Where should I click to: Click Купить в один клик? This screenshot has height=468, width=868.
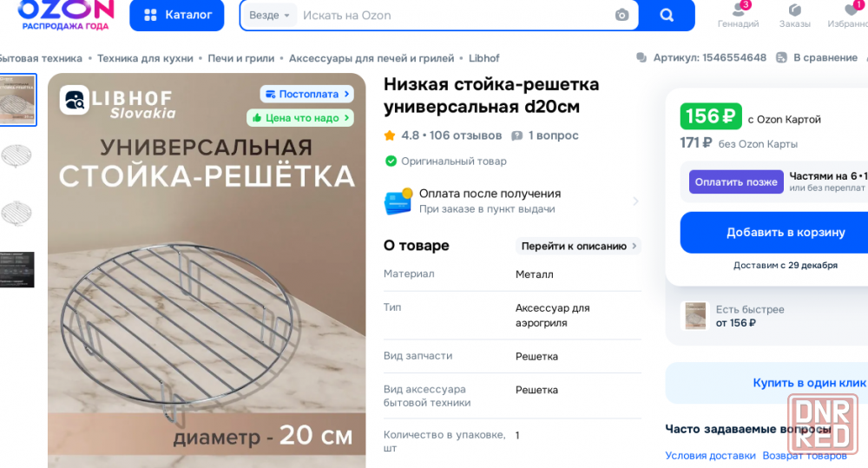(809, 383)
